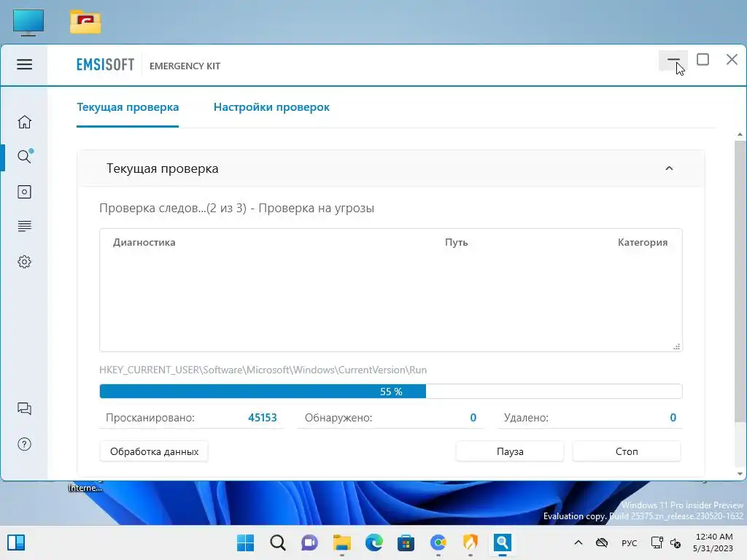The width and height of the screenshot is (747, 560).
Task: Open the Chat app on taskbar
Action: (x=309, y=542)
